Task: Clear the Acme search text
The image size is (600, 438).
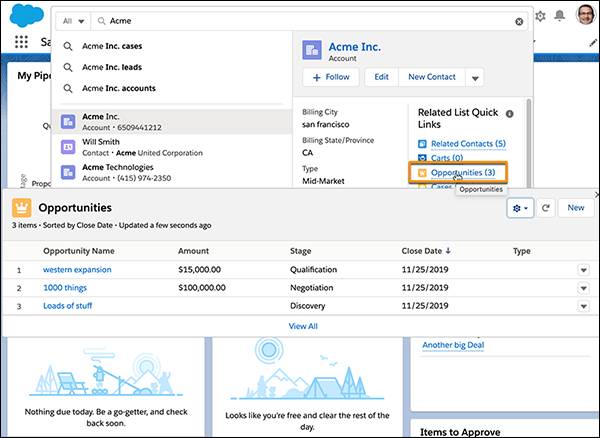Action: click(x=519, y=21)
